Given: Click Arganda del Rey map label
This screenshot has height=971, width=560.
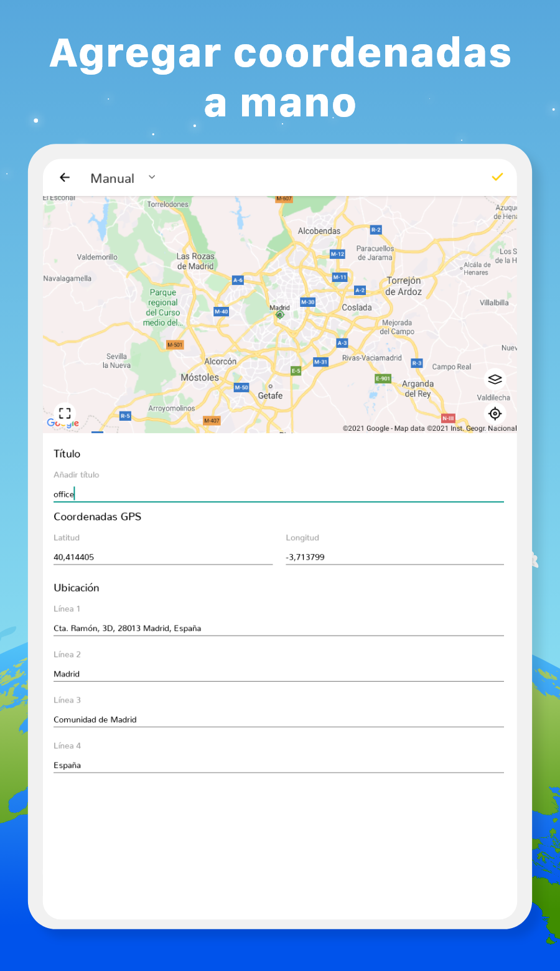Looking at the screenshot, I should pyautogui.click(x=418, y=389).
